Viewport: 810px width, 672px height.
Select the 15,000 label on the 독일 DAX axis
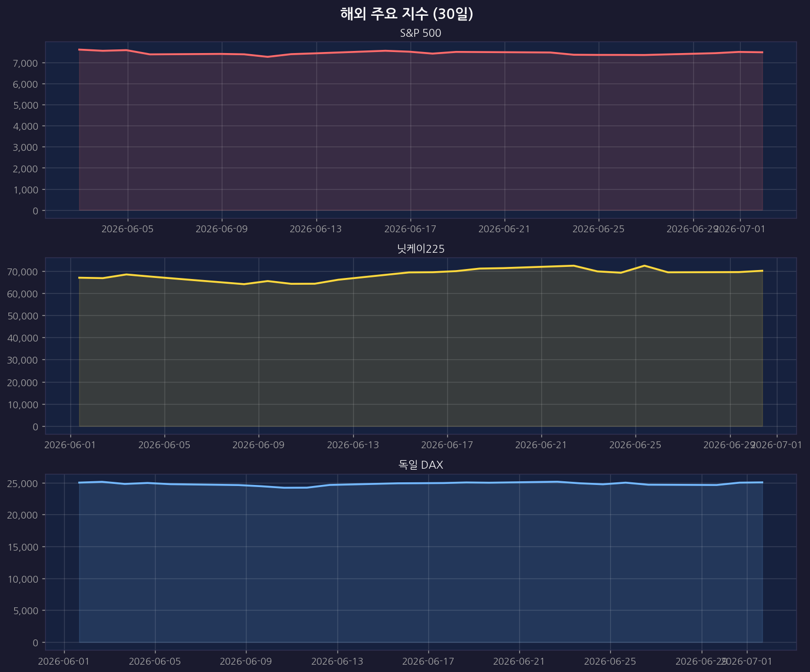(x=23, y=547)
